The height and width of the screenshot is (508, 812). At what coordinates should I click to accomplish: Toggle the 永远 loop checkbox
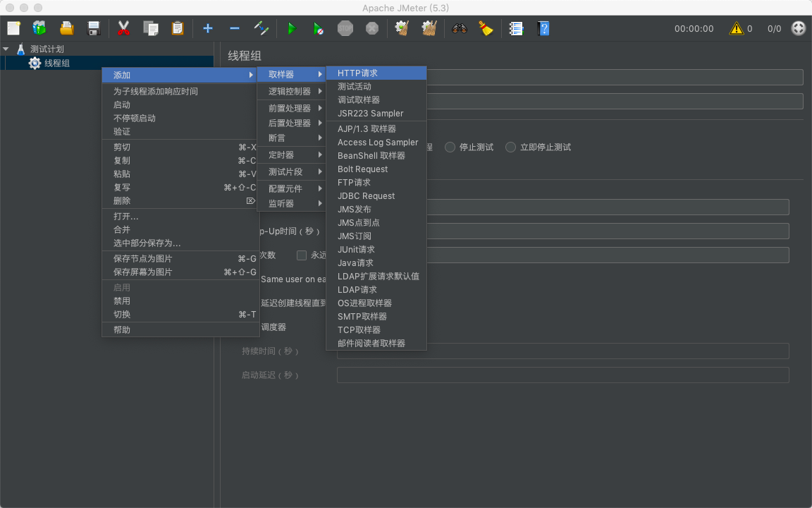pos(302,255)
